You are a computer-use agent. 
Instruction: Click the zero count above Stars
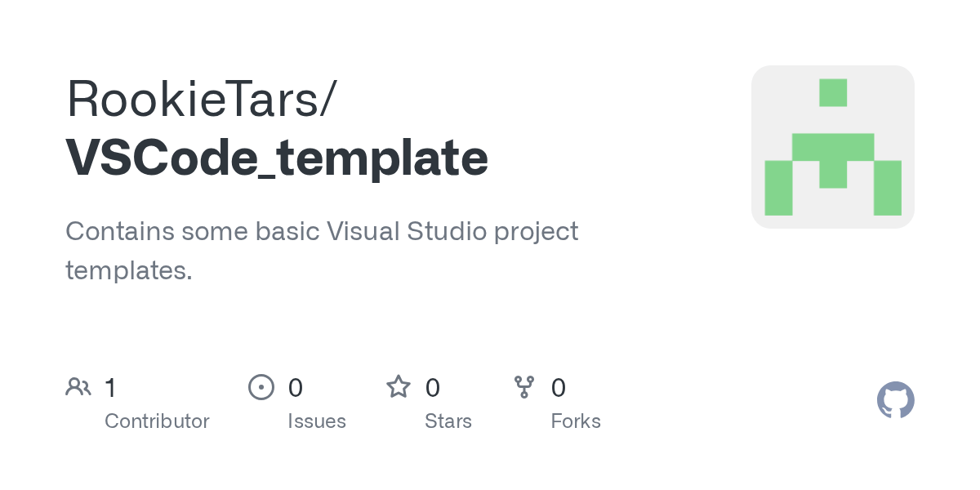point(433,387)
